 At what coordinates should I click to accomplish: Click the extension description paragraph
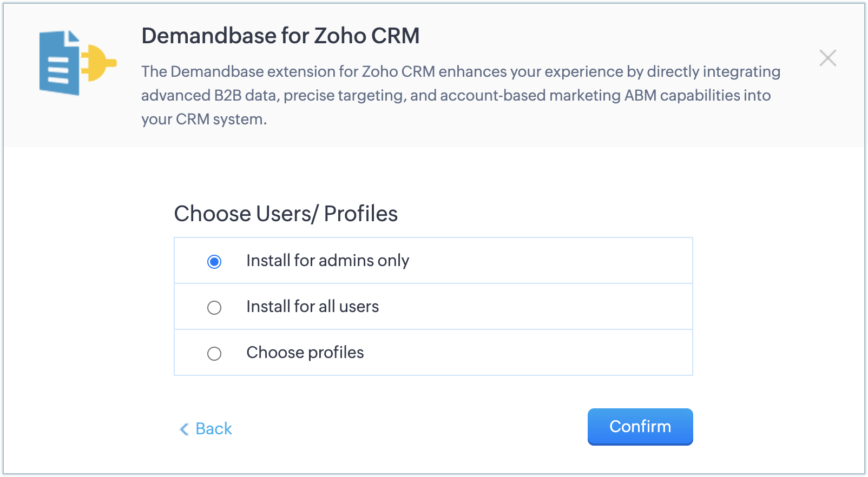(460, 95)
